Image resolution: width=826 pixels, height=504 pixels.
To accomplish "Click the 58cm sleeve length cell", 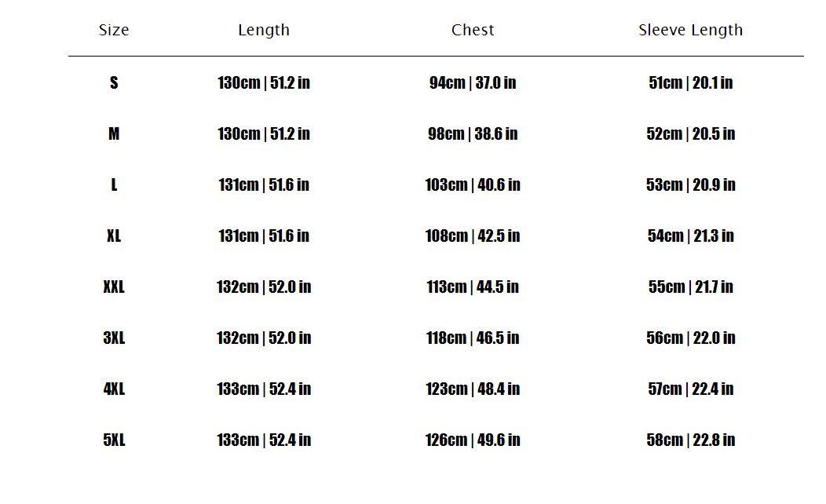I will 690,440.
